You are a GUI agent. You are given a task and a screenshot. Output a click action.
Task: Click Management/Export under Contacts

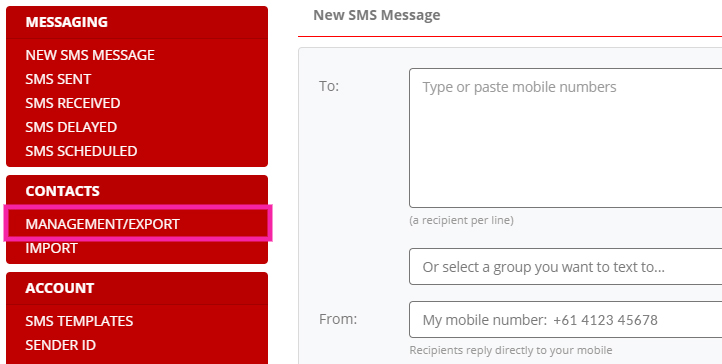pyautogui.click(x=102, y=224)
